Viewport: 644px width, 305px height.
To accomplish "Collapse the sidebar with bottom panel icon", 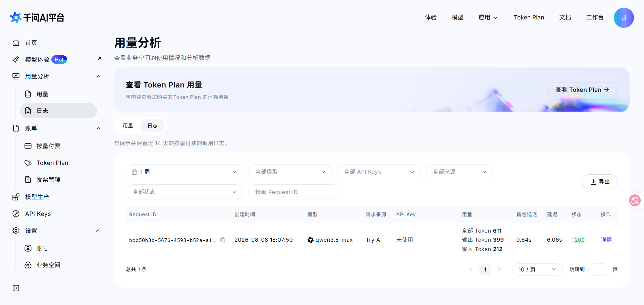I will [16, 288].
